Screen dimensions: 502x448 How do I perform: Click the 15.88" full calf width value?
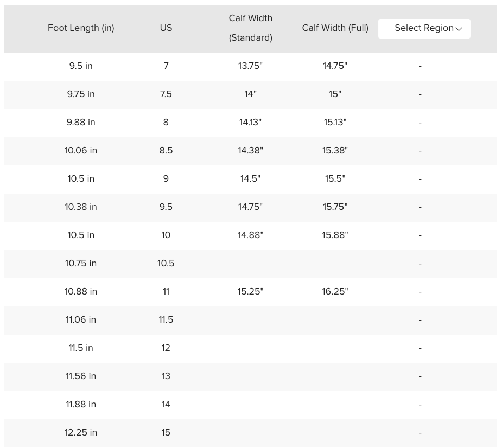click(335, 235)
